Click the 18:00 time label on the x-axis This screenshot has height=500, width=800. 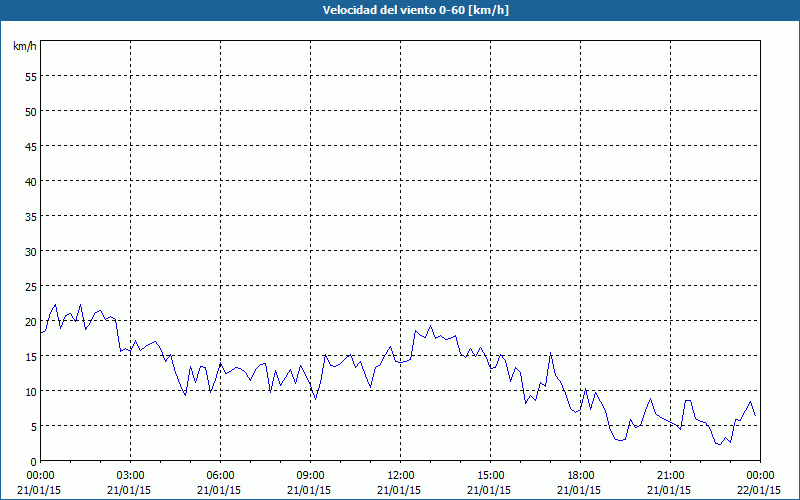[x=580, y=475]
